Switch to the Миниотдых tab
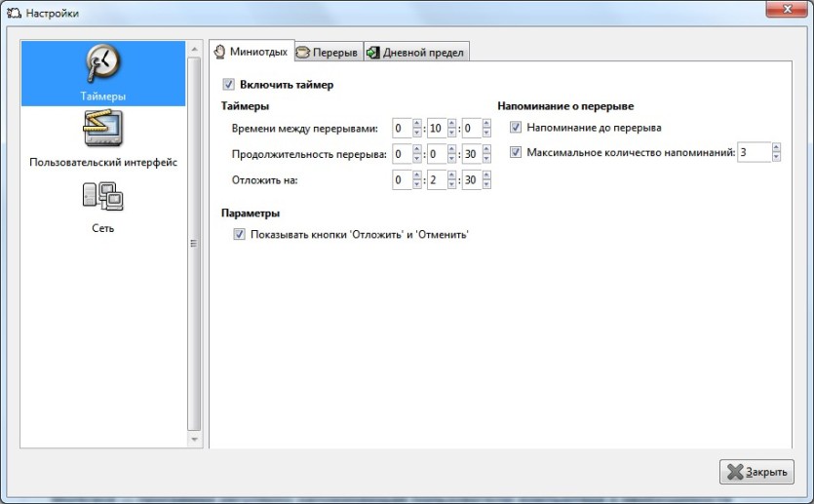Image resolution: width=814 pixels, height=504 pixels. tap(252, 51)
